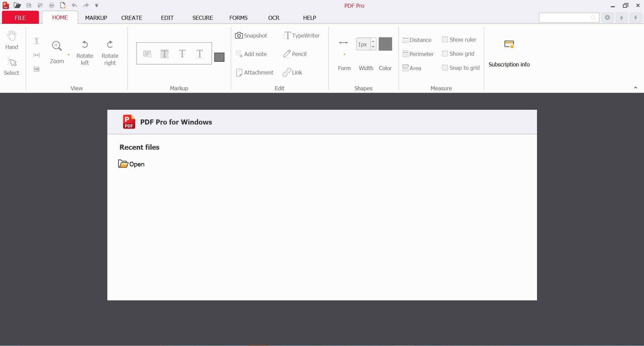Rotate the page left
644x346 pixels.
[x=85, y=53]
